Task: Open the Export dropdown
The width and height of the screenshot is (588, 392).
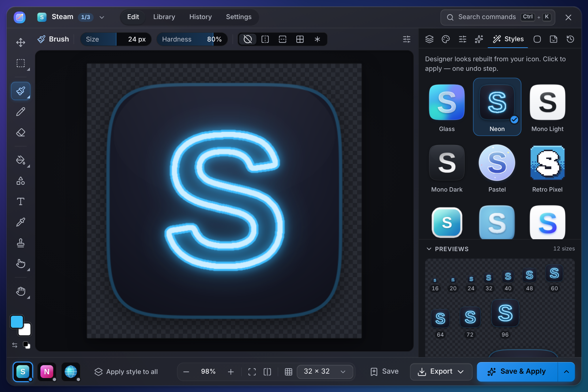Action: click(441, 372)
